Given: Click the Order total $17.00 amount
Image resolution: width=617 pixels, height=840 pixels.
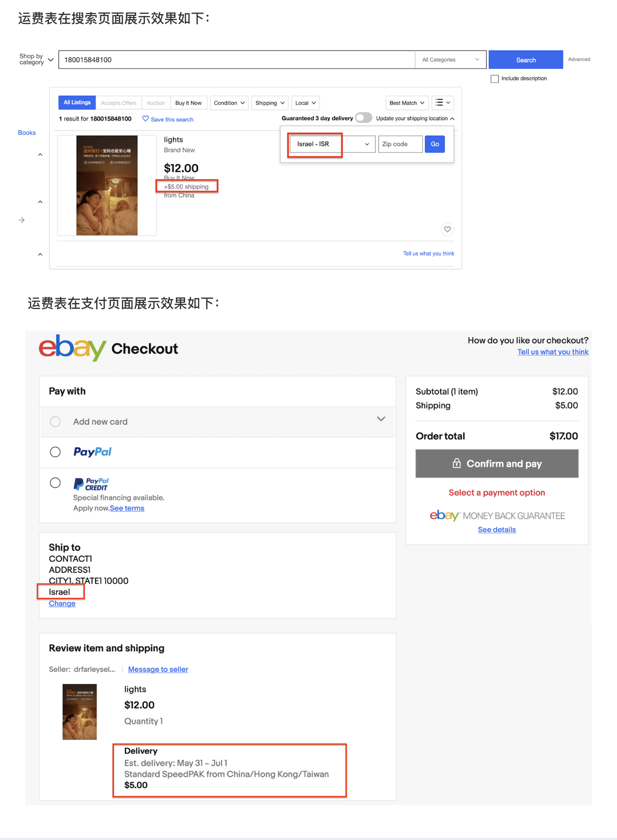Looking at the screenshot, I should tap(564, 436).
